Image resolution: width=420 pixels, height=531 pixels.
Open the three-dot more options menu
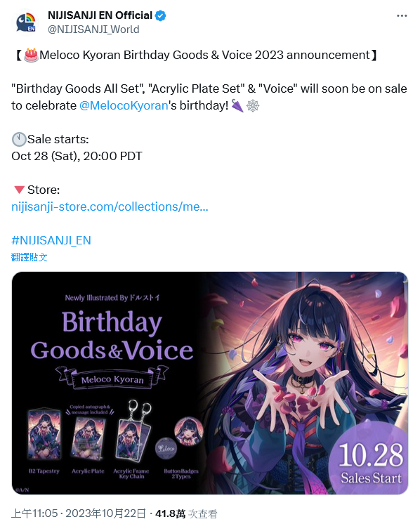[402, 16]
